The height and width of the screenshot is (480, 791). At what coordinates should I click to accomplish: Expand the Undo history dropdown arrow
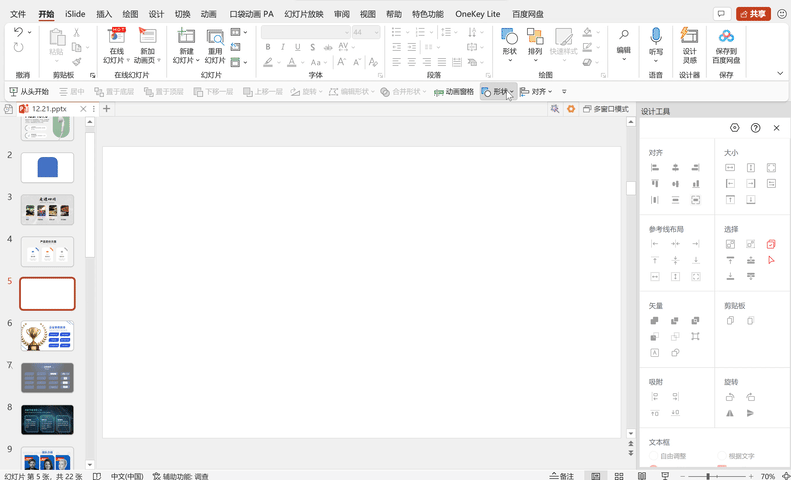click(x=29, y=32)
